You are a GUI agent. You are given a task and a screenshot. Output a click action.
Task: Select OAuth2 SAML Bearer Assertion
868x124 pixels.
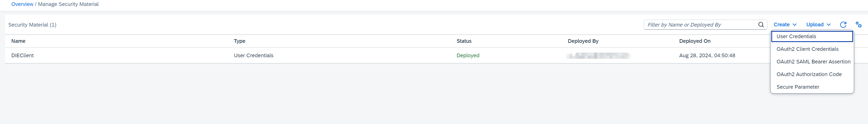click(x=813, y=62)
